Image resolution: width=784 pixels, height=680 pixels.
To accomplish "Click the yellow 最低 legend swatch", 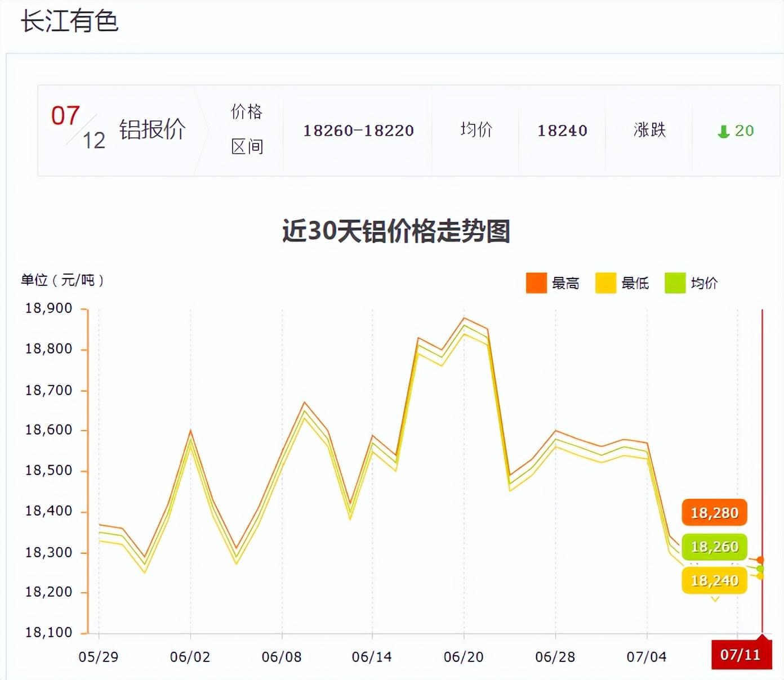I will tap(605, 283).
